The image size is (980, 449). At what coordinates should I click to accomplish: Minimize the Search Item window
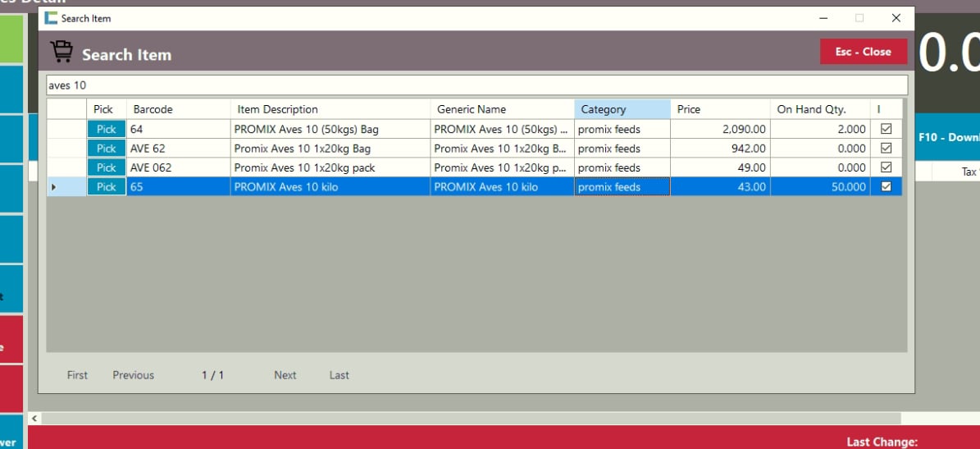tap(824, 18)
